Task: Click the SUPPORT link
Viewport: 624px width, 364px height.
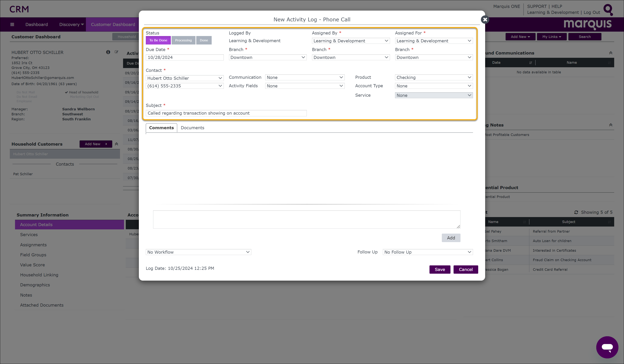Action: (x=537, y=6)
